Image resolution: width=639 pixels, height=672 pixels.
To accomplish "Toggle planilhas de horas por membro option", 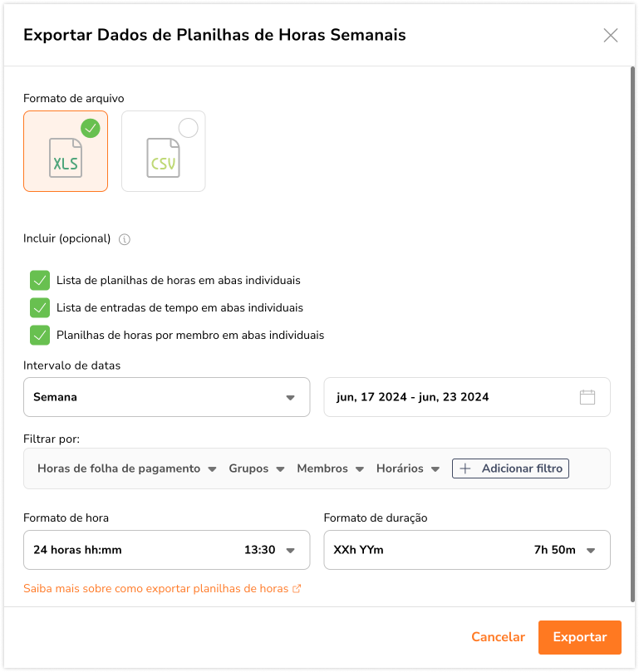I will tap(40, 335).
